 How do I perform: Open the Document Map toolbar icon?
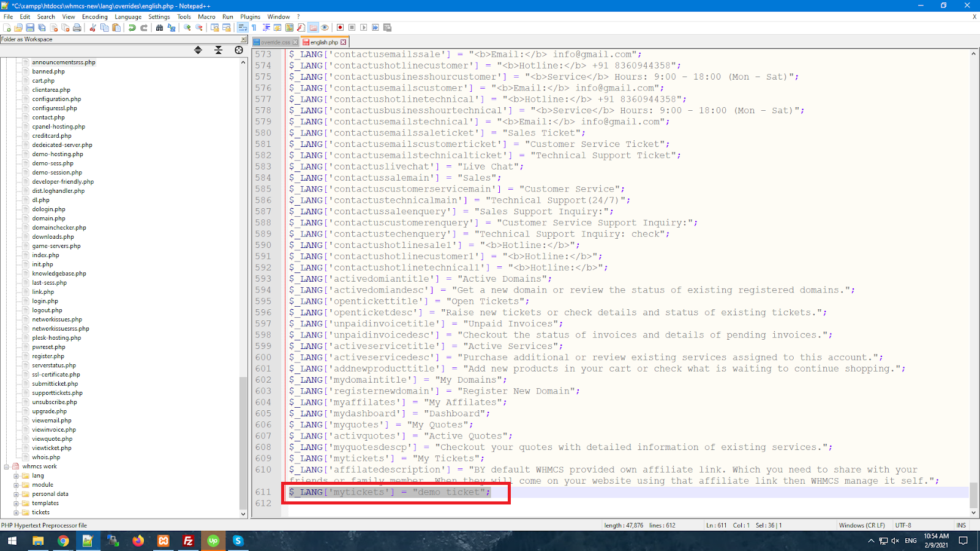289,28
